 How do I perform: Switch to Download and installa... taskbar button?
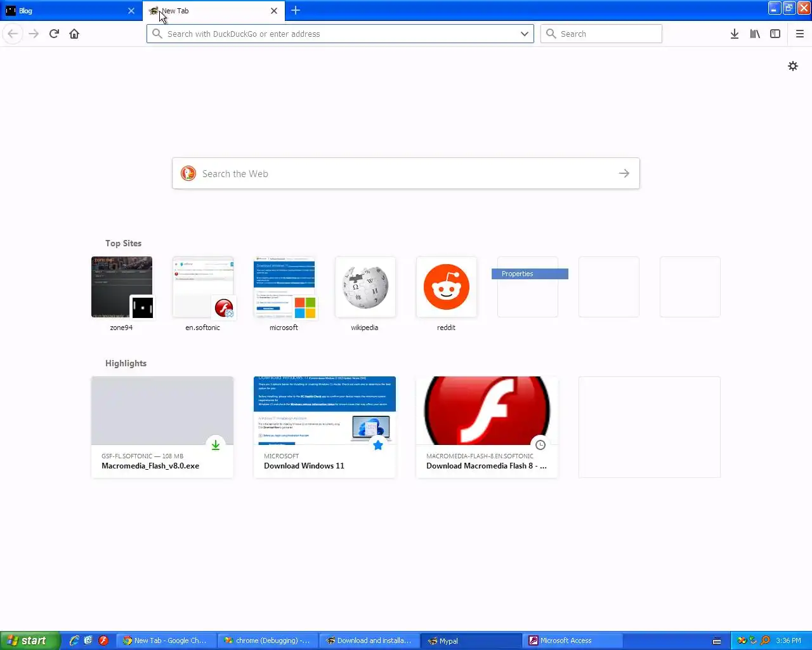tap(369, 640)
